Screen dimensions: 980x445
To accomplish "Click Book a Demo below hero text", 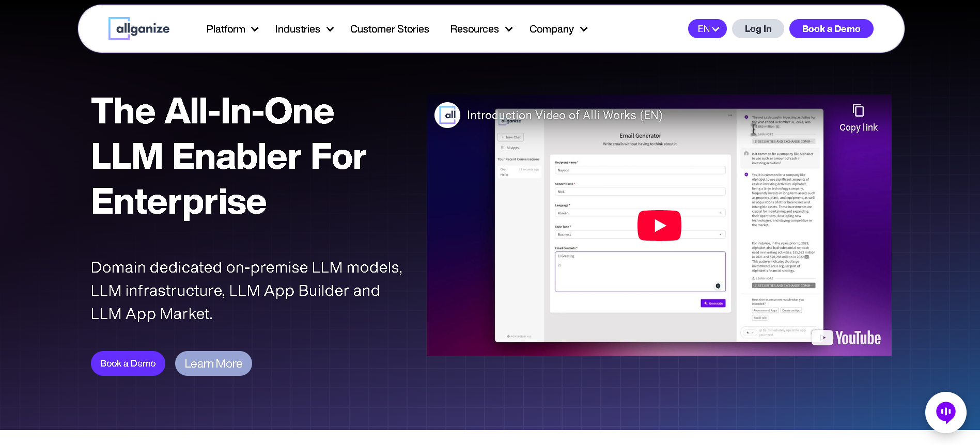I will (x=128, y=363).
